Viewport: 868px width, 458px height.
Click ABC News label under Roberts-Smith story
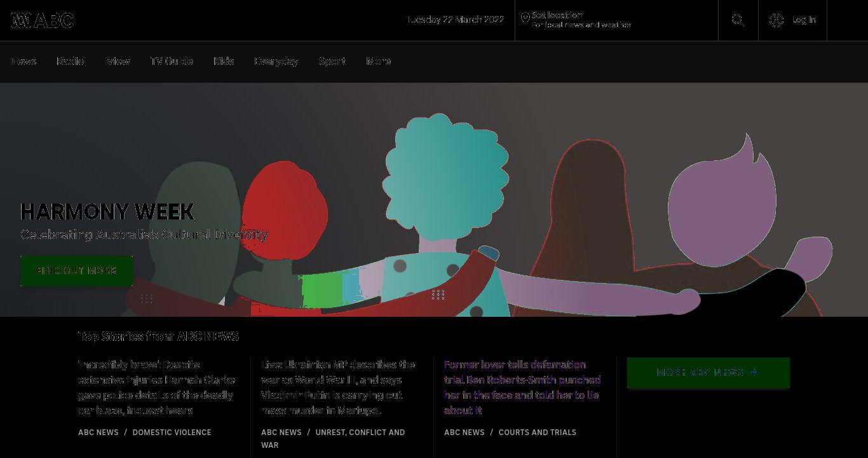tap(465, 433)
